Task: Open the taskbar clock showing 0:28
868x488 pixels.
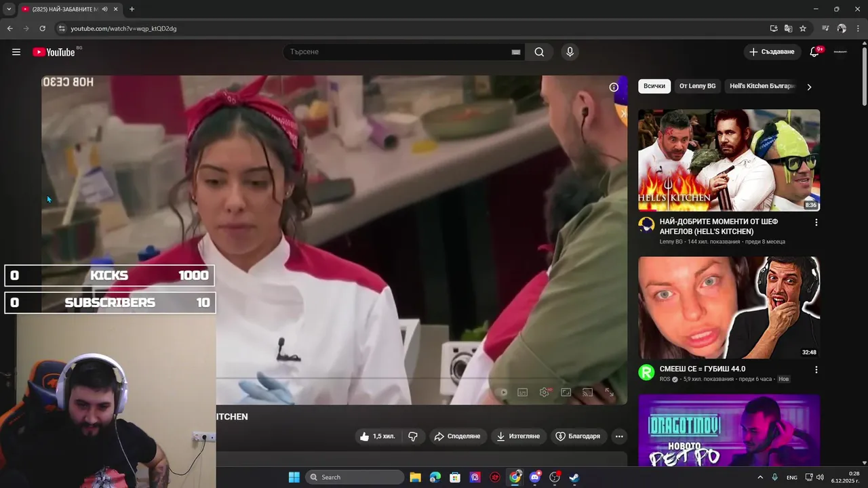Action: [x=846, y=477]
